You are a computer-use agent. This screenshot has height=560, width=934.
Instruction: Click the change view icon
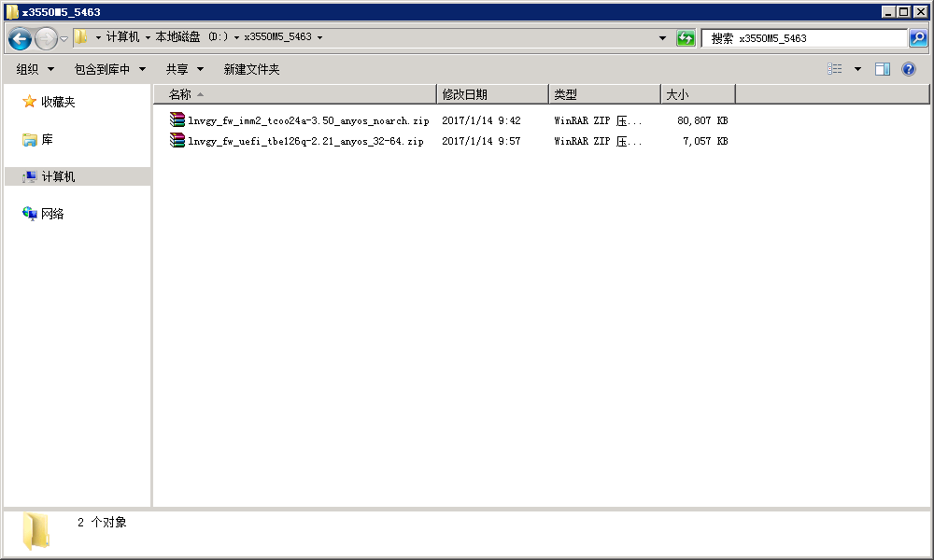click(835, 69)
